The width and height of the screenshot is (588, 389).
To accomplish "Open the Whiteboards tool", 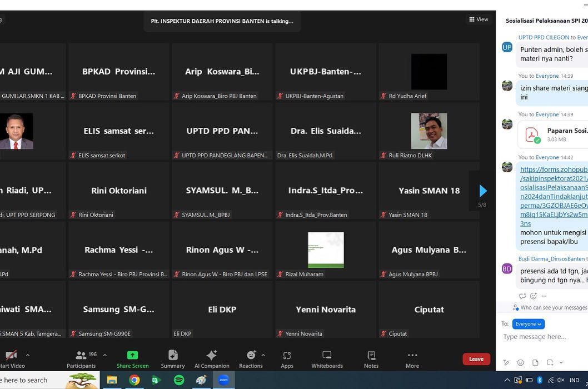I will pos(327,359).
